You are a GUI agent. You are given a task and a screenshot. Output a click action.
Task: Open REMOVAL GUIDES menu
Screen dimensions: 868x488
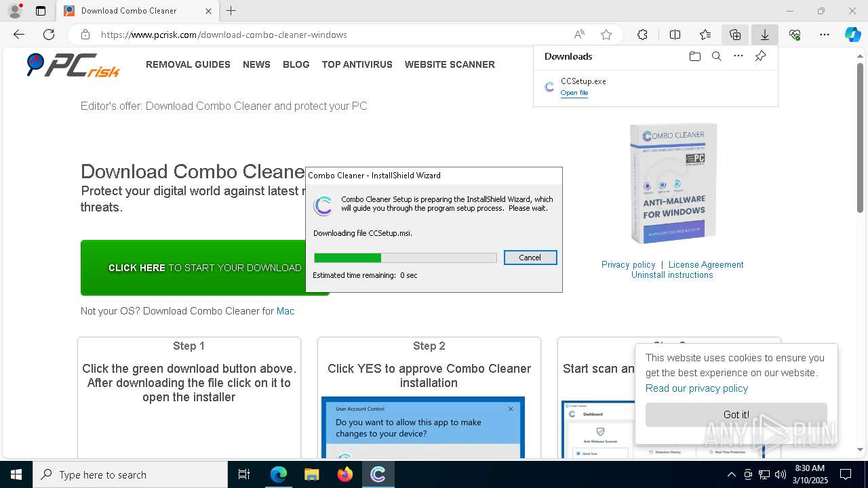[188, 64]
